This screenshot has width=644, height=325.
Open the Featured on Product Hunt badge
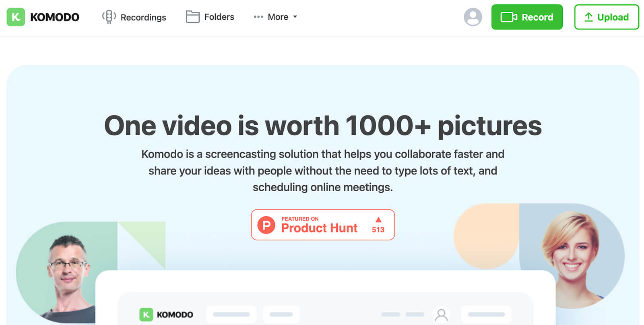[323, 225]
